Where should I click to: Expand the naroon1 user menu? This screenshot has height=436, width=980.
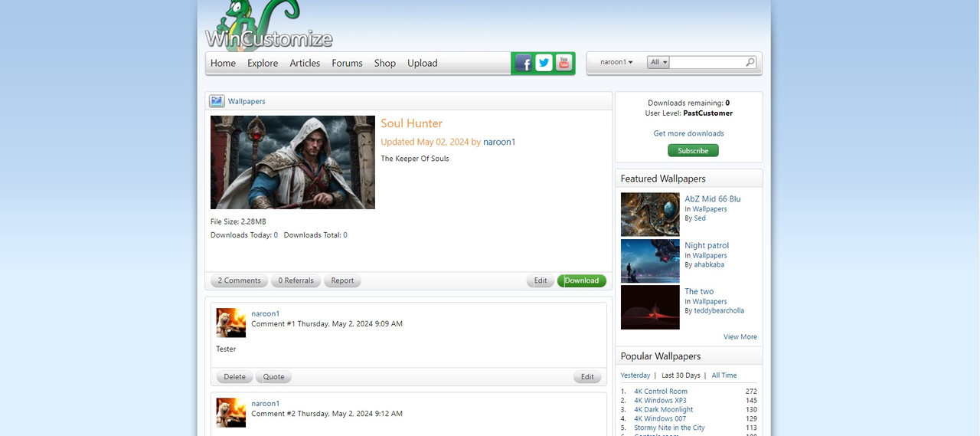coord(616,62)
